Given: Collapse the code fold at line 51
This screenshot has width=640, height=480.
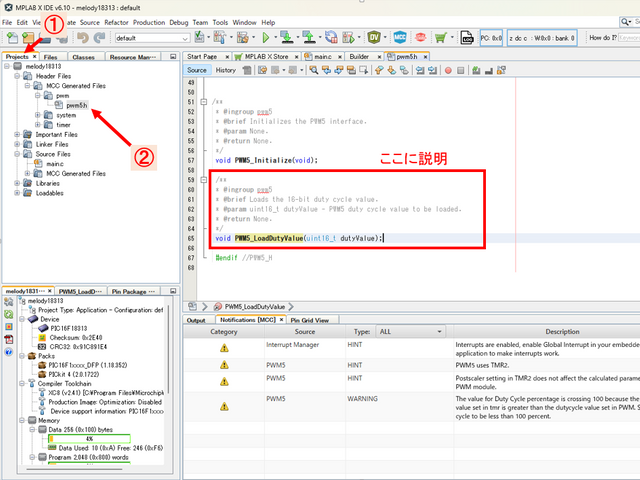Looking at the screenshot, I should [206, 102].
